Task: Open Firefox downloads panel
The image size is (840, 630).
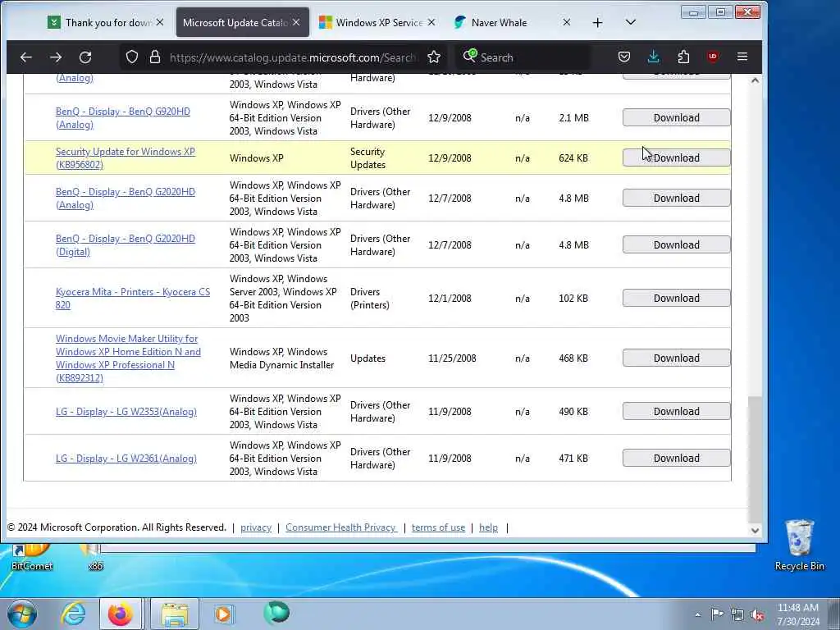Action: (654, 57)
